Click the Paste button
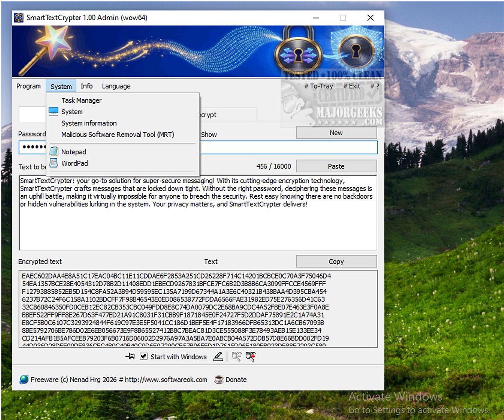The height and width of the screenshot is (420, 504). click(x=336, y=166)
